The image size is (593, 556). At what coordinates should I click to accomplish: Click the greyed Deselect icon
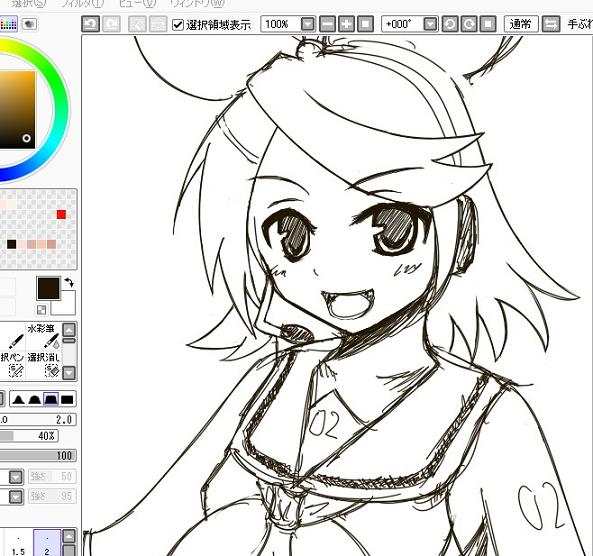click(137, 24)
